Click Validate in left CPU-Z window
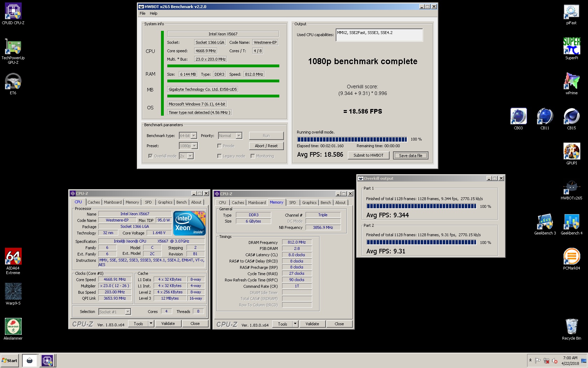 (168, 323)
